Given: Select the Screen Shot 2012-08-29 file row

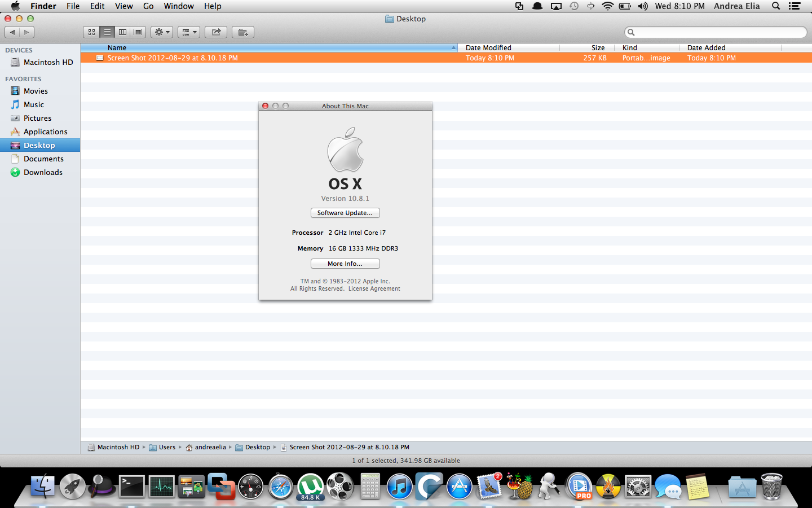Looking at the screenshot, I should coord(446,58).
